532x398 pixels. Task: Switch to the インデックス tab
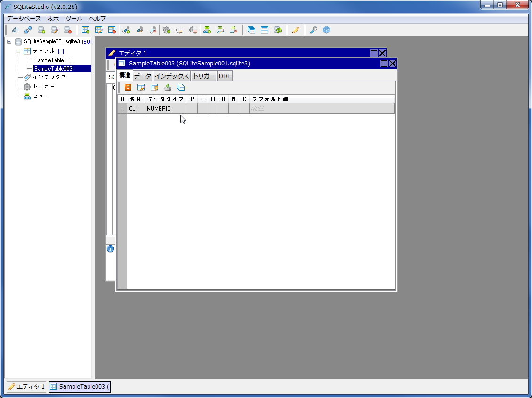tap(172, 76)
